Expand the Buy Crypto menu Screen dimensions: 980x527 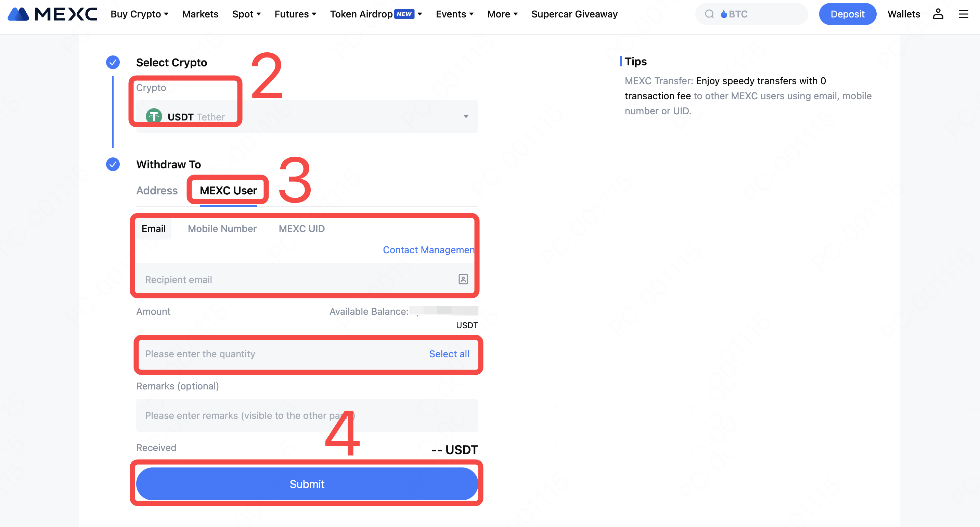(139, 14)
